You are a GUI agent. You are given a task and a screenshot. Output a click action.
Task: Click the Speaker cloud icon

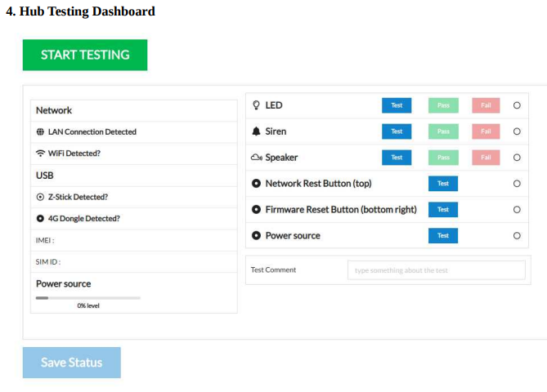(257, 158)
